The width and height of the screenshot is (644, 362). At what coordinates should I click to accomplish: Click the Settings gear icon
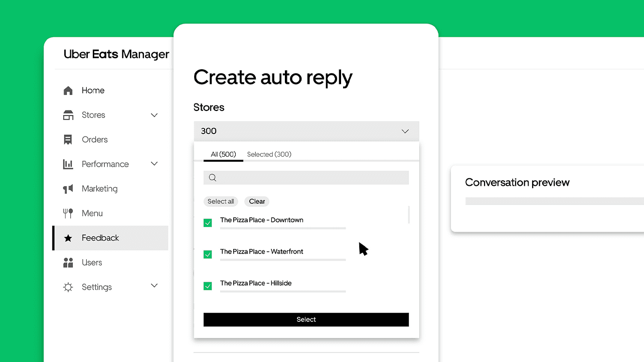click(68, 287)
